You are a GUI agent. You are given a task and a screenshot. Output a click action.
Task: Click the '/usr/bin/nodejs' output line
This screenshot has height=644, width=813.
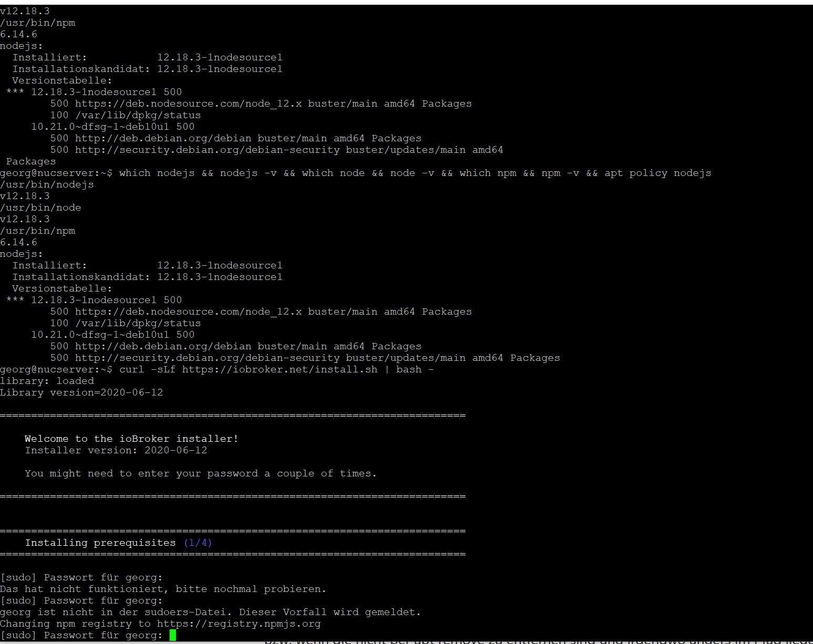(x=47, y=185)
